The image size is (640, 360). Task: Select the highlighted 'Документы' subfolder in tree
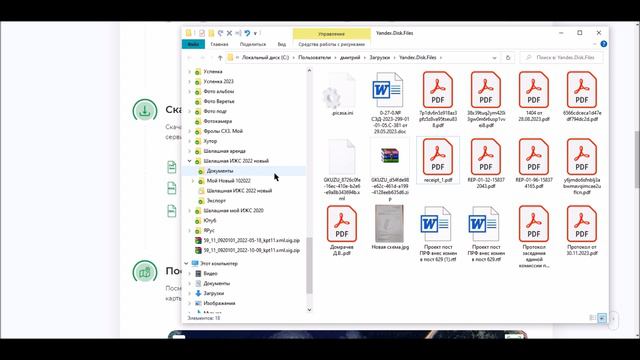point(220,171)
